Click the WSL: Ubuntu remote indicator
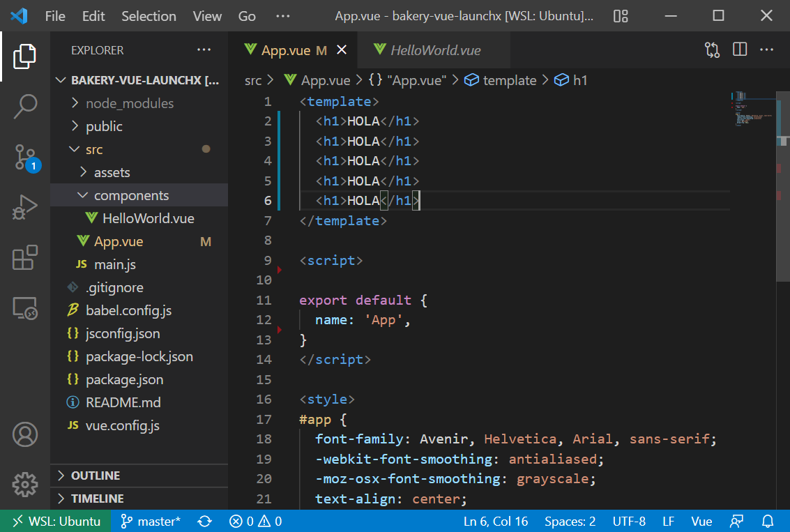This screenshot has width=790, height=532. coord(55,521)
